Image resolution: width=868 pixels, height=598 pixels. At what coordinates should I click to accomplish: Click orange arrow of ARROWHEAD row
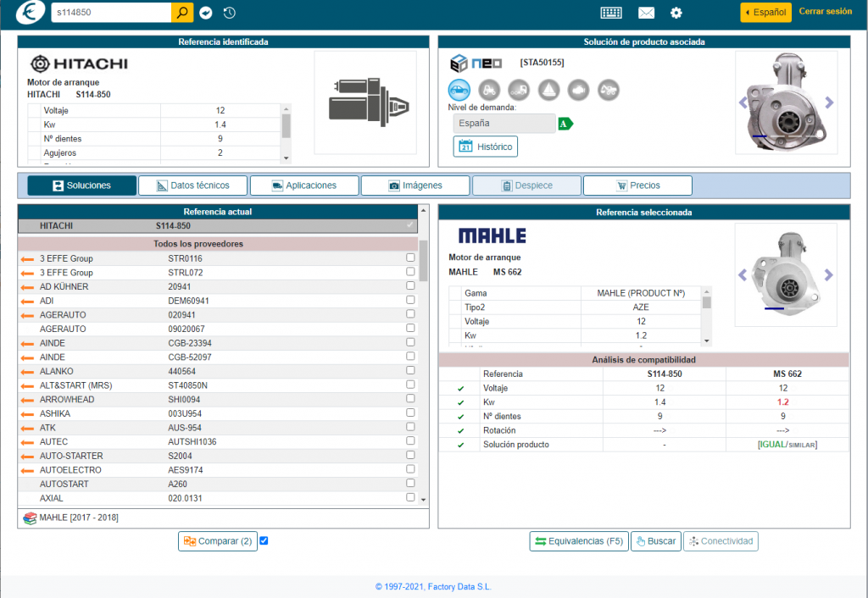[x=27, y=400]
